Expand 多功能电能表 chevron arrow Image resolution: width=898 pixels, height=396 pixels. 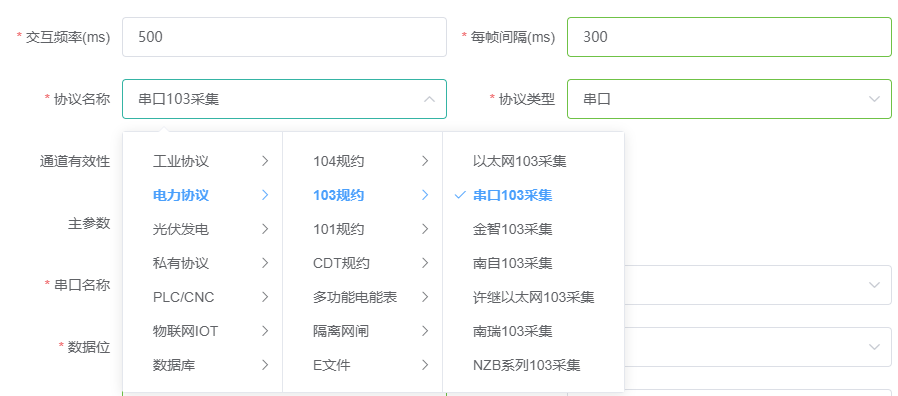tap(425, 297)
